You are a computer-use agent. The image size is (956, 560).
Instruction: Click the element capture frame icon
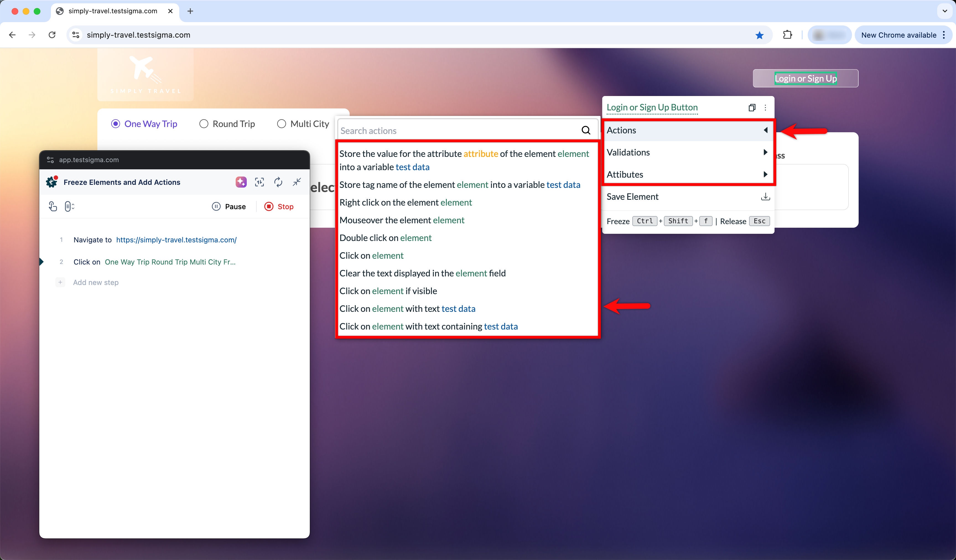pos(259,182)
